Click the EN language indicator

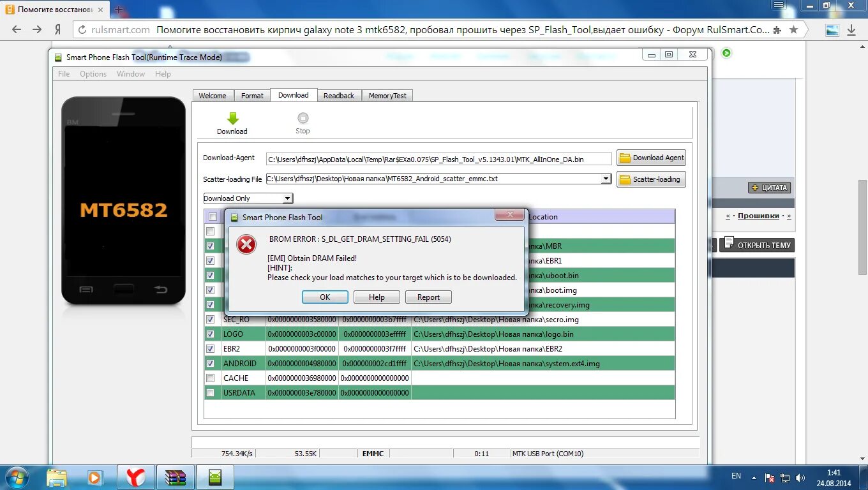pyautogui.click(x=736, y=476)
